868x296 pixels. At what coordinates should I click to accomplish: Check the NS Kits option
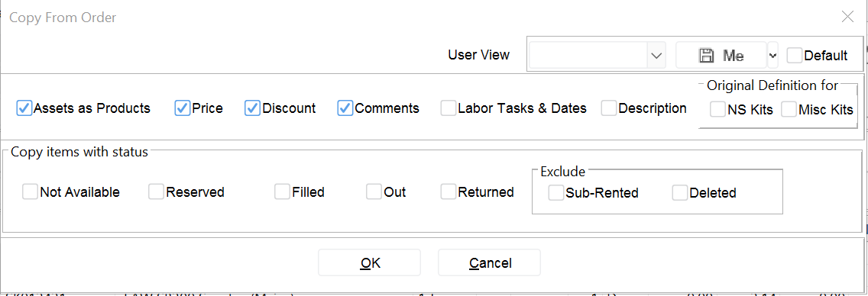coord(718,109)
